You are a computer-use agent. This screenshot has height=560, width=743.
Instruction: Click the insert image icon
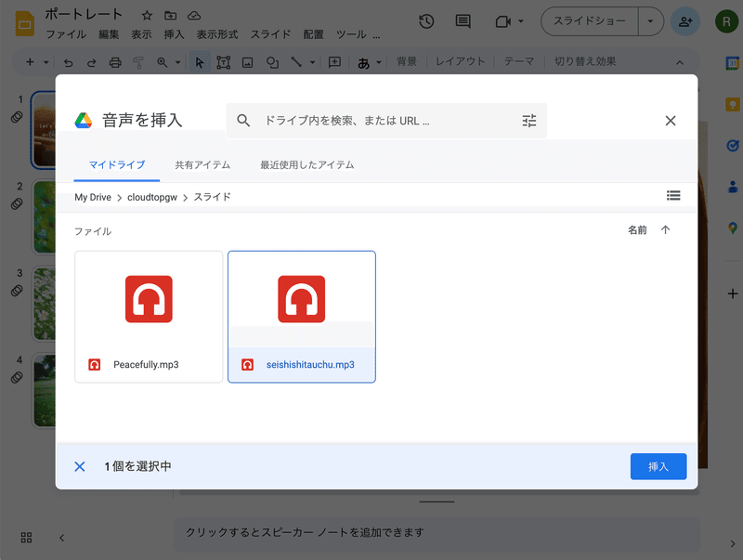(247, 62)
